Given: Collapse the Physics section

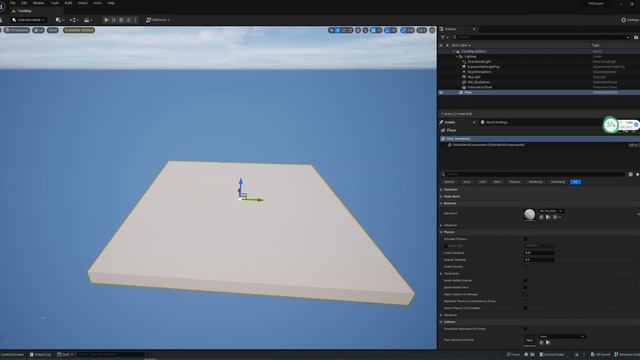Looking at the screenshot, I should [x=441, y=232].
